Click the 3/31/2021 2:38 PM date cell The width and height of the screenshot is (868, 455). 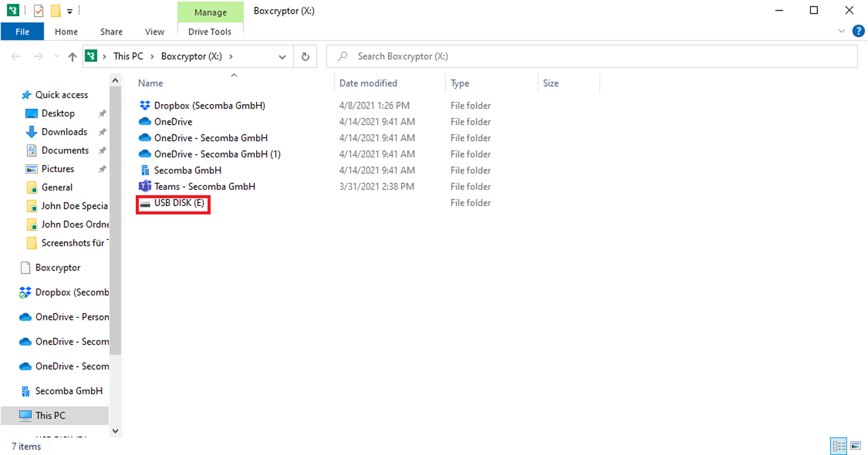pyautogui.click(x=376, y=187)
